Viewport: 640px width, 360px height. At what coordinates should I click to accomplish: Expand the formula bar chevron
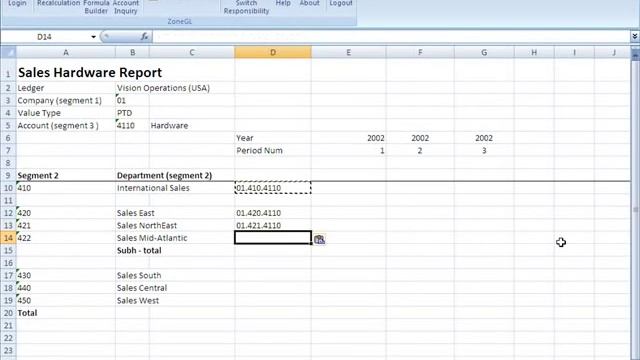(x=635, y=37)
